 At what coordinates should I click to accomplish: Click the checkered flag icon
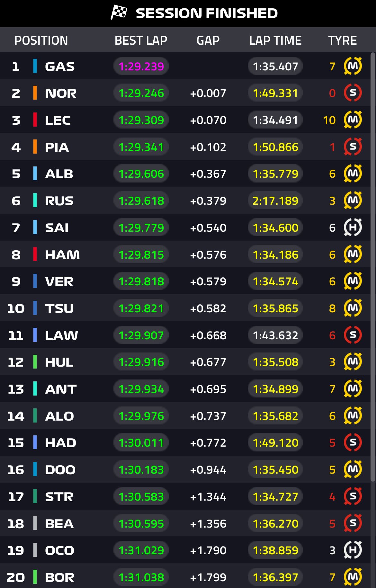pyautogui.click(x=119, y=13)
